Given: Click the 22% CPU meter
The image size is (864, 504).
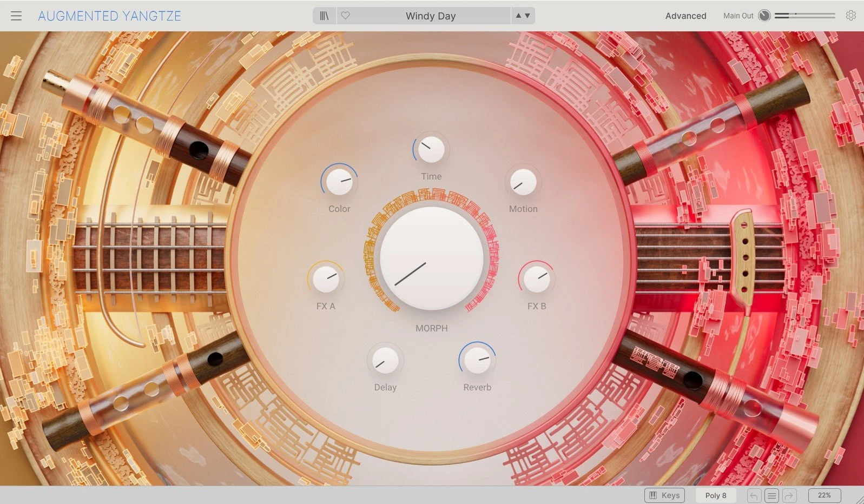Looking at the screenshot, I should [825, 495].
